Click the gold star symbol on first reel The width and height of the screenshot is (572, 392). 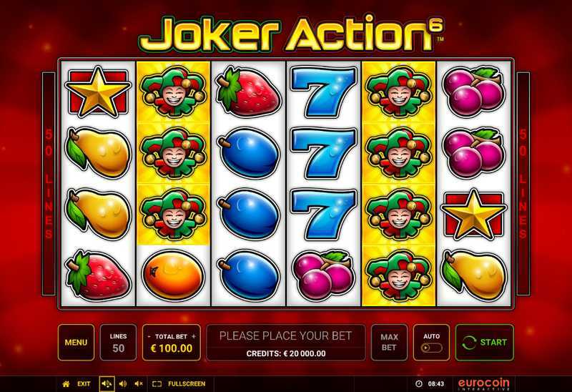tap(97, 92)
